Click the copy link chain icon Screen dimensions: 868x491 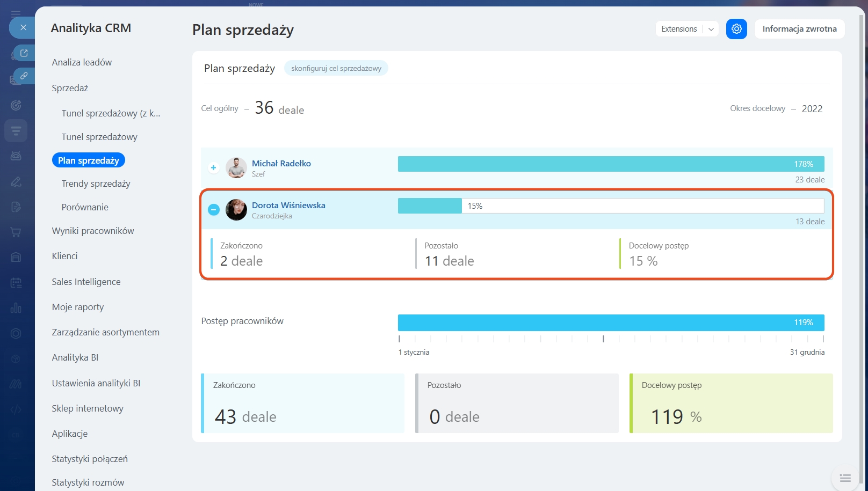coord(24,76)
